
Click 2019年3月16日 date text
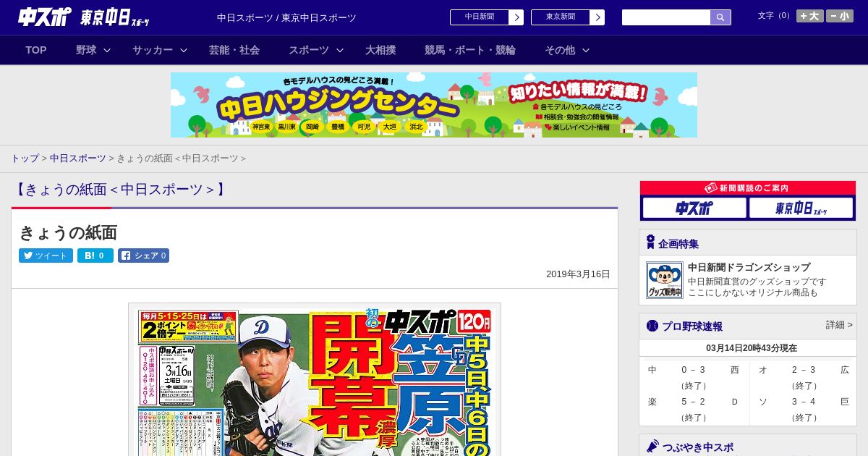(578, 274)
